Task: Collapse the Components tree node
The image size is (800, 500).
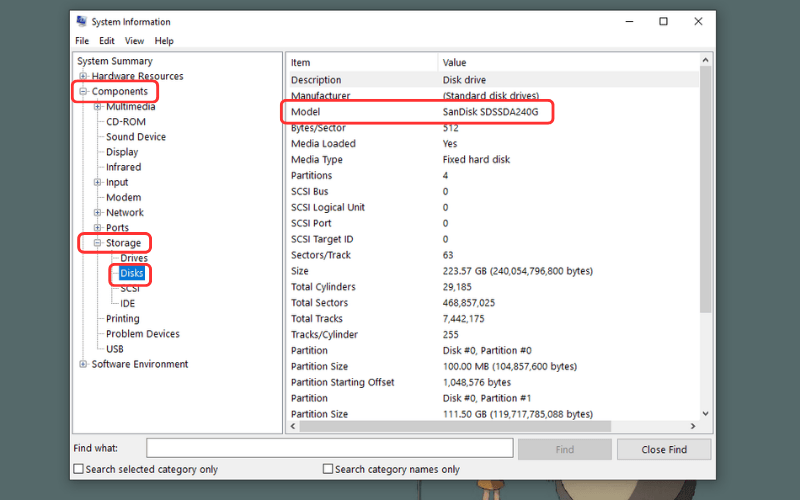Action: pos(83,92)
